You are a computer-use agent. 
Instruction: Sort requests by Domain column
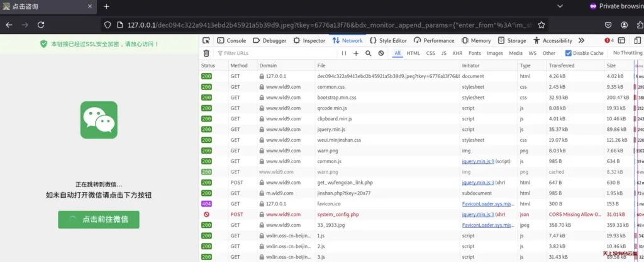click(286, 65)
